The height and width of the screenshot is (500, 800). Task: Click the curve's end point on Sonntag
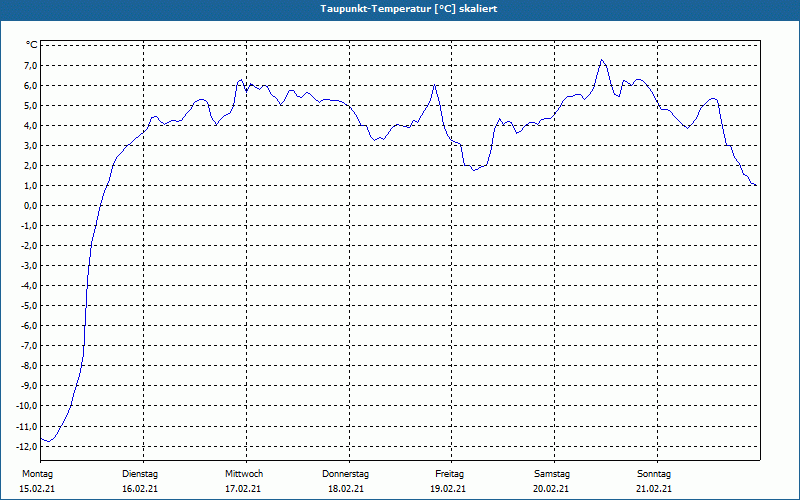756,185
